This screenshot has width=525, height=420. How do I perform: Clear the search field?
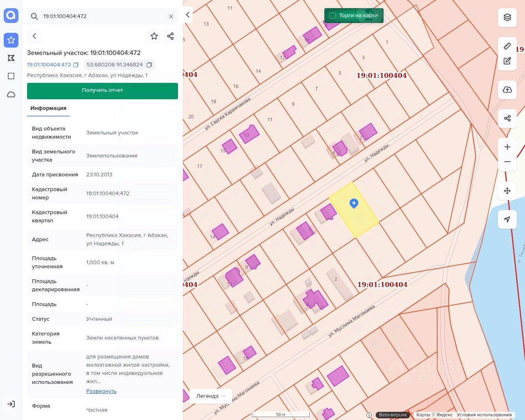[x=171, y=16]
